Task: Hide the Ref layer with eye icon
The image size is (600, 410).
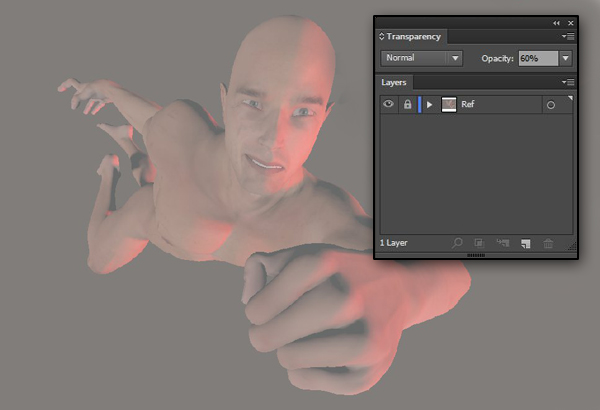Action: [388, 104]
